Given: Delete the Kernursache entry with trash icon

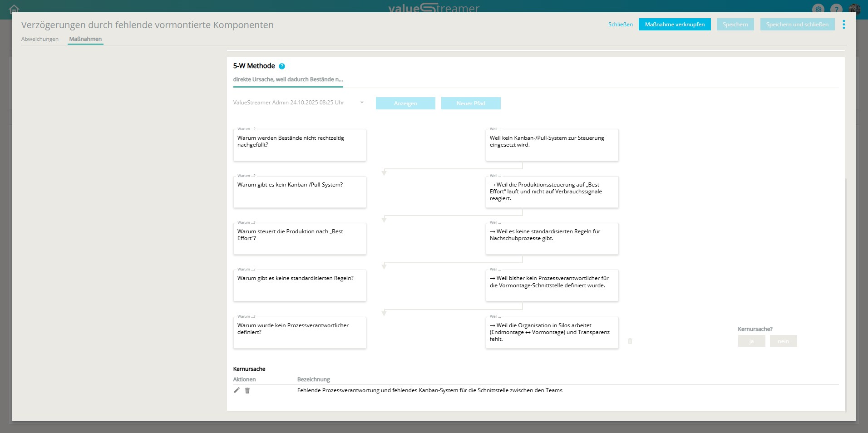Looking at the screenshot, I should [x=247, y=390].
